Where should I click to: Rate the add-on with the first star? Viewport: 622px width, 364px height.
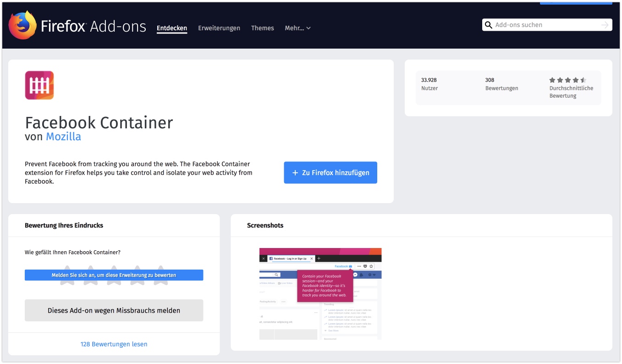pos(67,282)
